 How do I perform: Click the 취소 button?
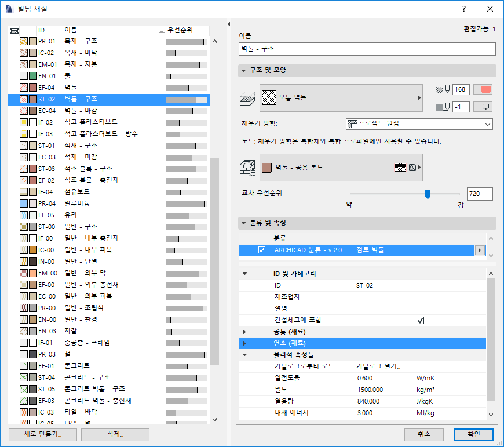coord(424,434)
